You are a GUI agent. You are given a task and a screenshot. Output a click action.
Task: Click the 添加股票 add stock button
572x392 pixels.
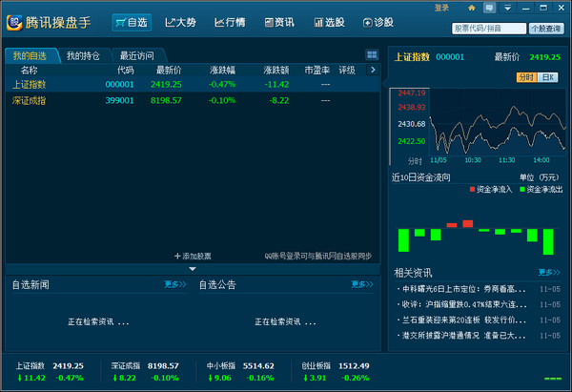193,257
